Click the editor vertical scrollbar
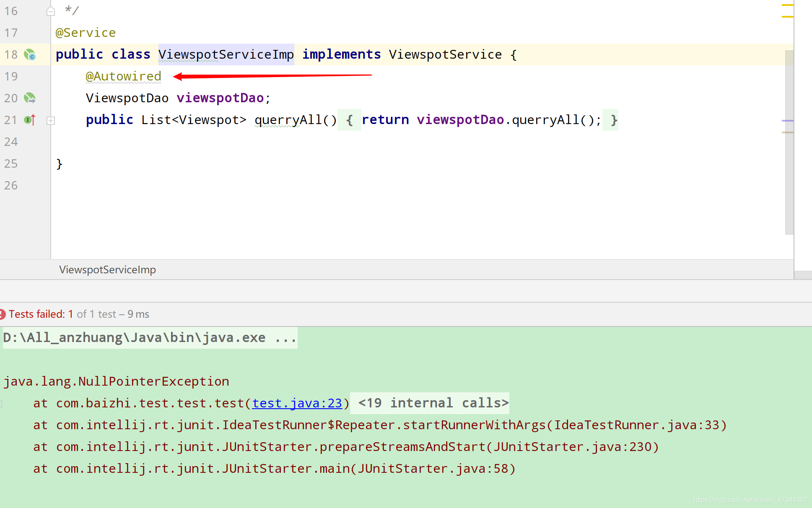Image resolution: width=812 pixels, height=508 pixels. pos(789,143)
